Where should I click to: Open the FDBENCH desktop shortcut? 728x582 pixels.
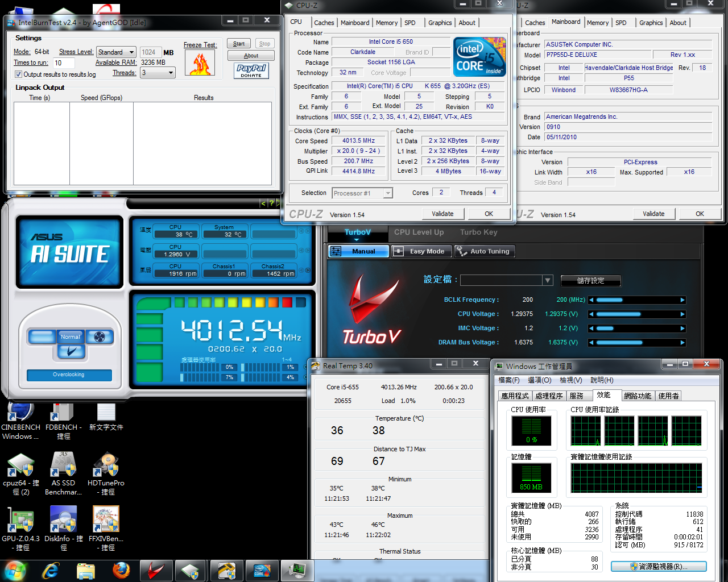pos(63,422)
